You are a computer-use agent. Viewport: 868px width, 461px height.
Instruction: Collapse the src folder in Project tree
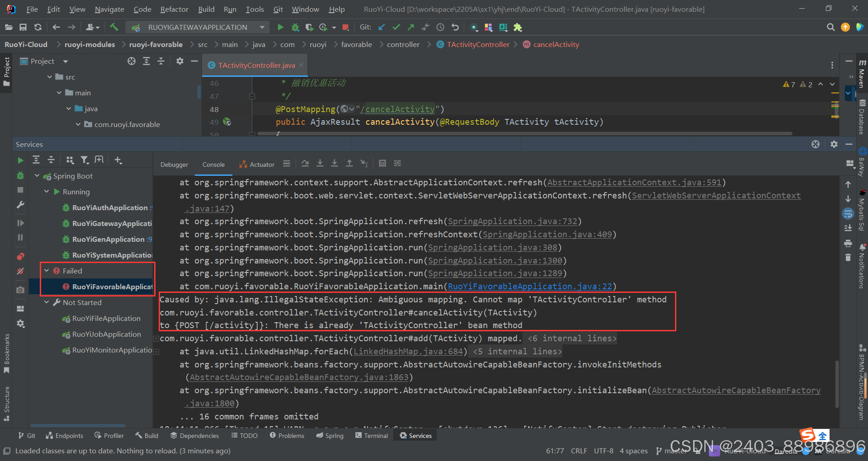(x=50, y=77)
